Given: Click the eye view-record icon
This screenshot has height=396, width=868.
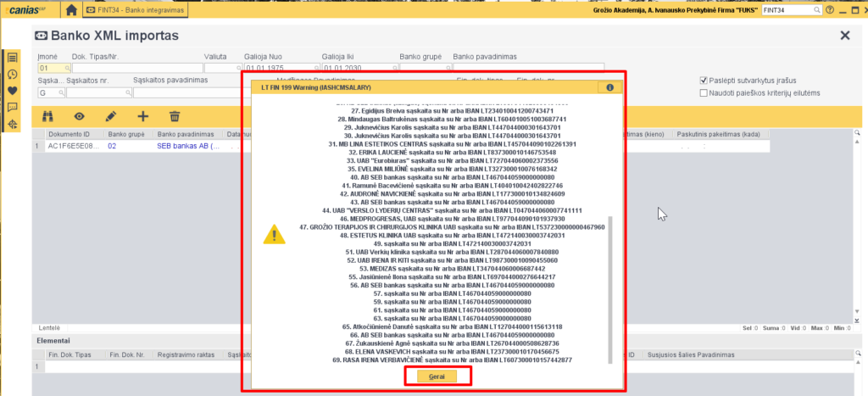Looking at the screenshot, I should (x=79, y=116).
